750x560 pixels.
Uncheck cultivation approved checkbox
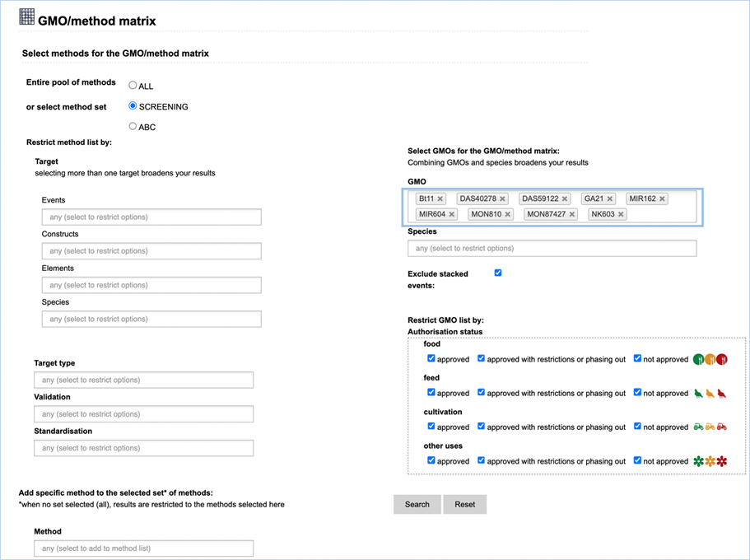click(431, 426)
